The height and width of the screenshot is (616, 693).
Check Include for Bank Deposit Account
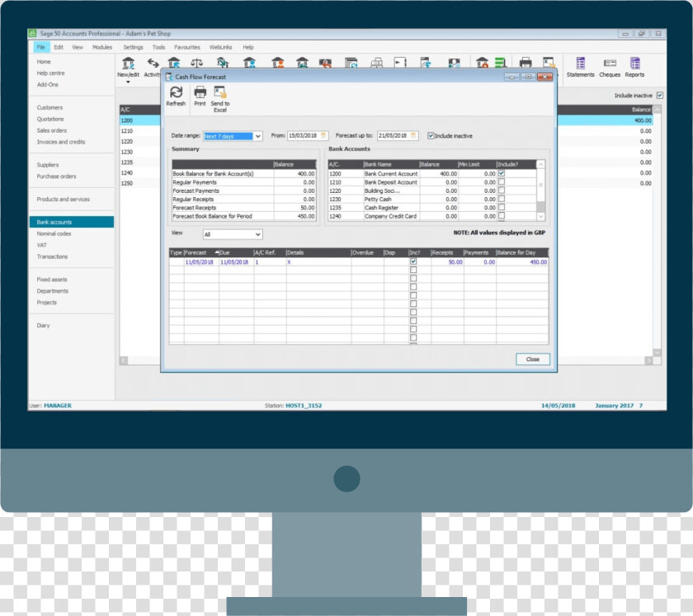pyautogui.click(x=502, y=181)
